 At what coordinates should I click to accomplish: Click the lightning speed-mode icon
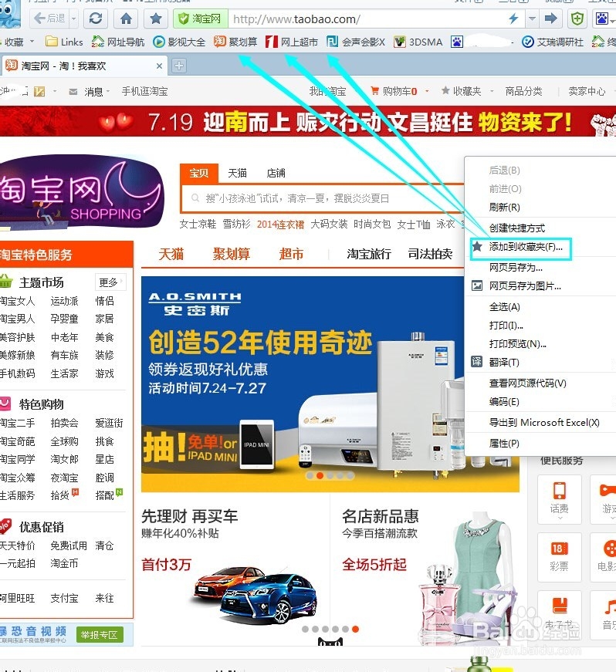click(513, 19)
